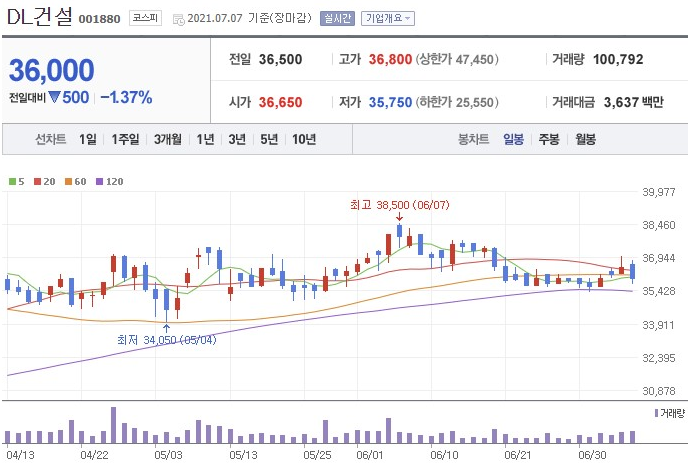Click the 06/01 date axis label
The width and height of the screenshot is (688, 464).
click(370, 455)
